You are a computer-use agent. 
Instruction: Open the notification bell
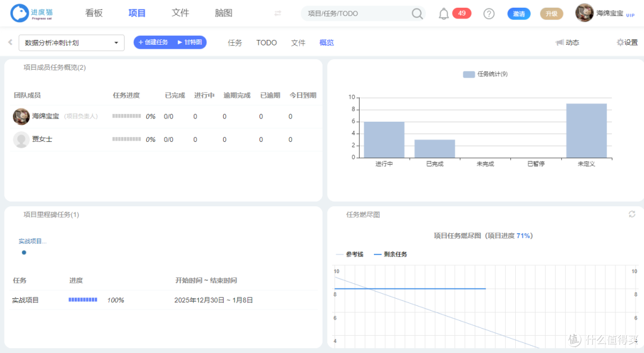click(x=444, y=14)
